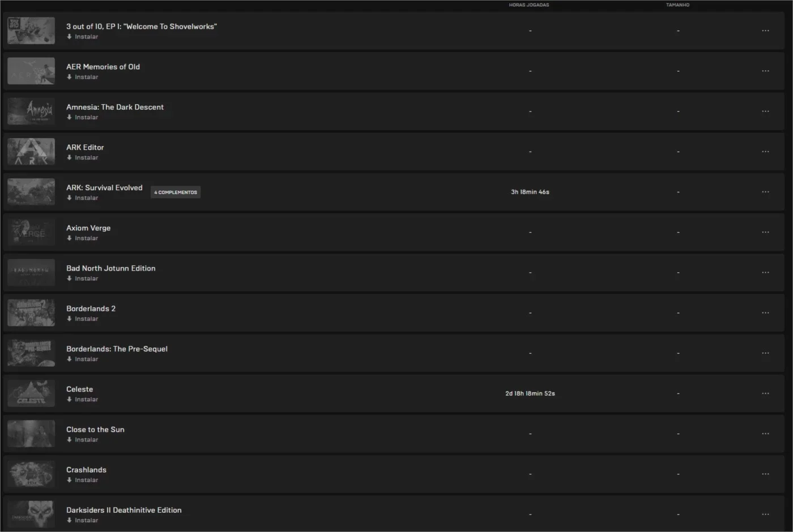This screenshot has height=532, width=793.
Task: Select the Borderlands: The Pre-Sequel title
Action: [117, 349]
